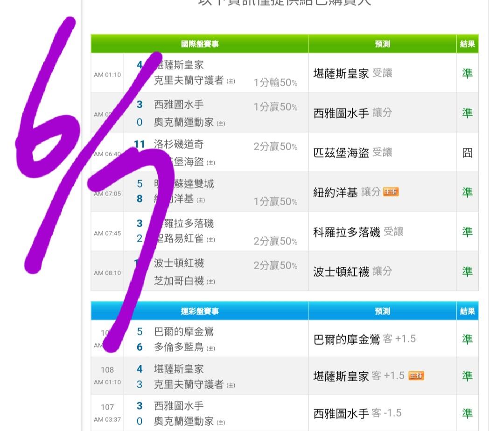Click 西雅圖水手 beside score 3 in 國際盤賽事 table

(179, 104)
